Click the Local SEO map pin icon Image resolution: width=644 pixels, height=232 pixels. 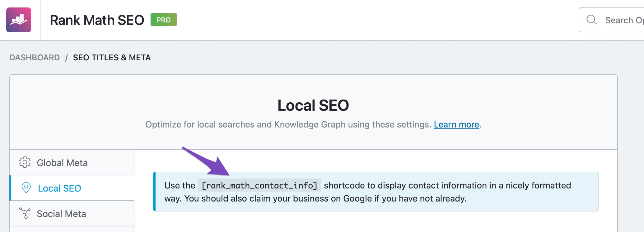26,188
